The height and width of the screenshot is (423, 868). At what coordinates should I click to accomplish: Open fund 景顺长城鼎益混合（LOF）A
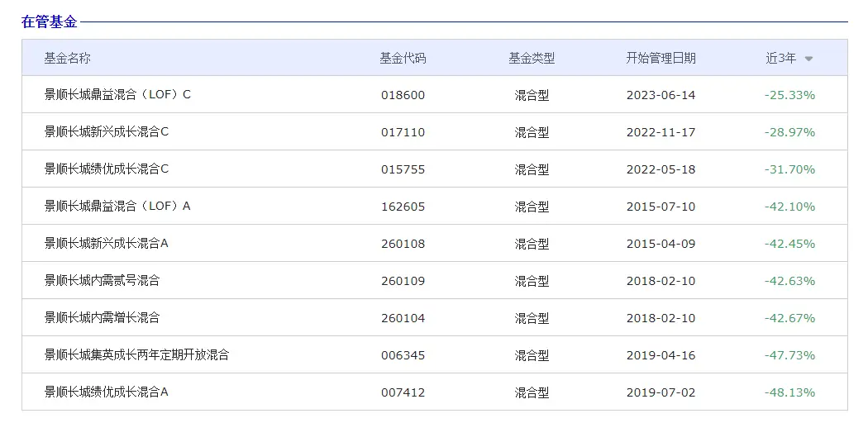117,207
